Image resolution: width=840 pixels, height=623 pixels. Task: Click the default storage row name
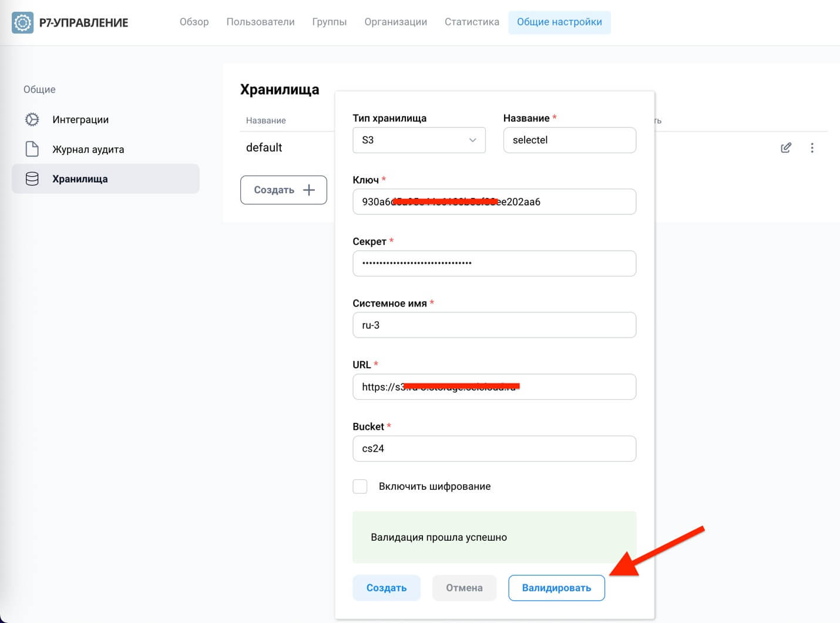pyautogui.click(x=264, y=147)
